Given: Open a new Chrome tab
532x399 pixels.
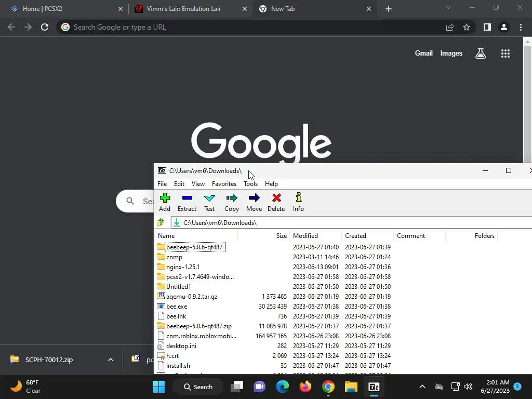Looking at the screenshot, I should click(389, 9).
